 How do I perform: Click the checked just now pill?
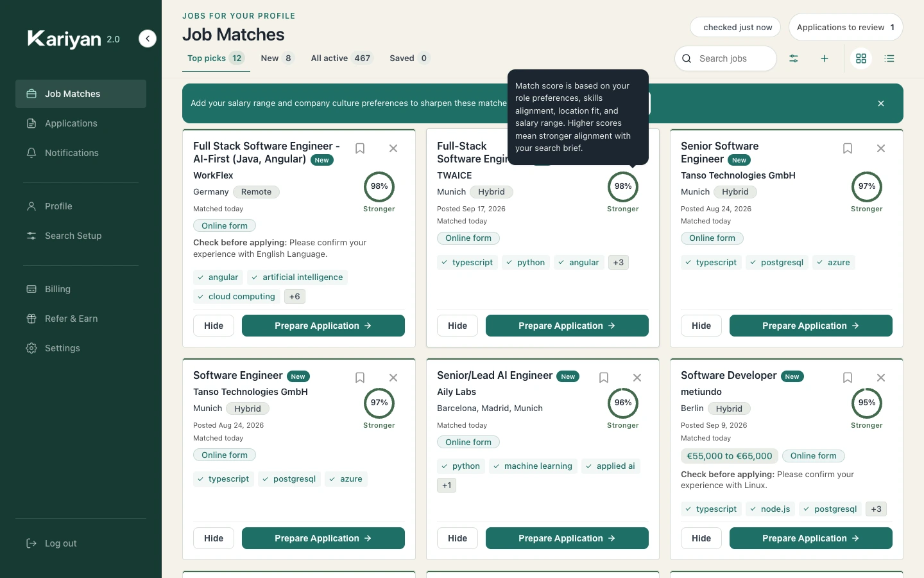[x=735, y=27]
